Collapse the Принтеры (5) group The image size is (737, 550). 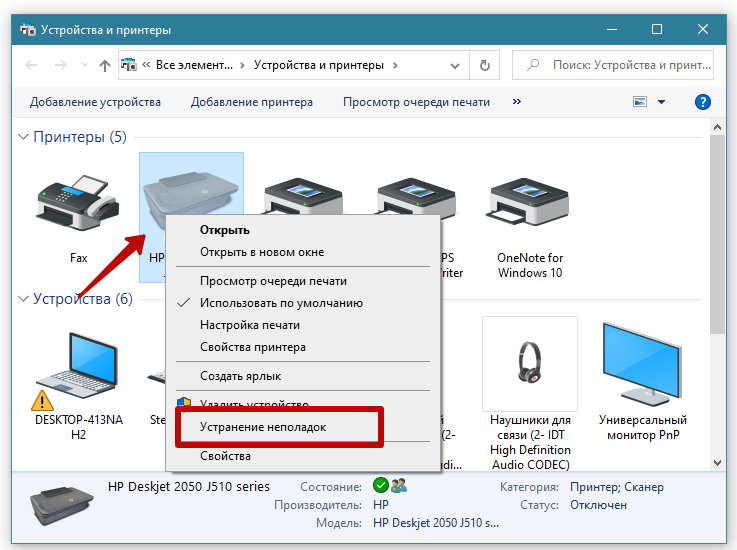(x=23, y=137)
